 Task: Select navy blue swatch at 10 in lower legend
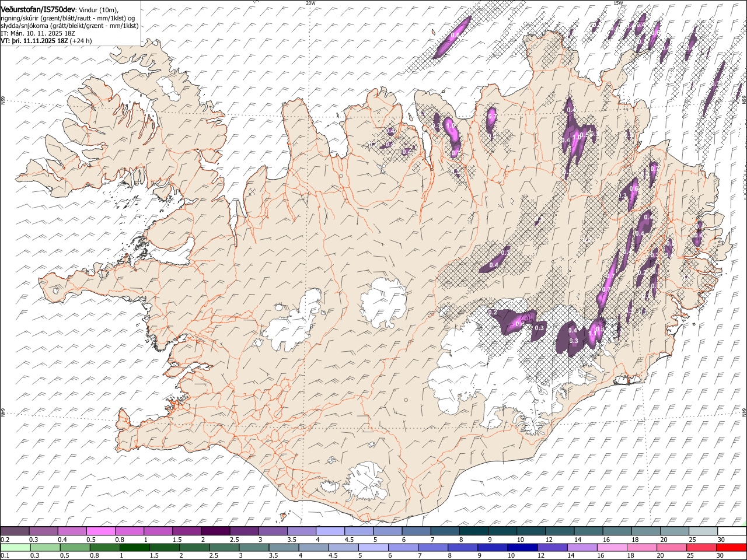(522, 547)
